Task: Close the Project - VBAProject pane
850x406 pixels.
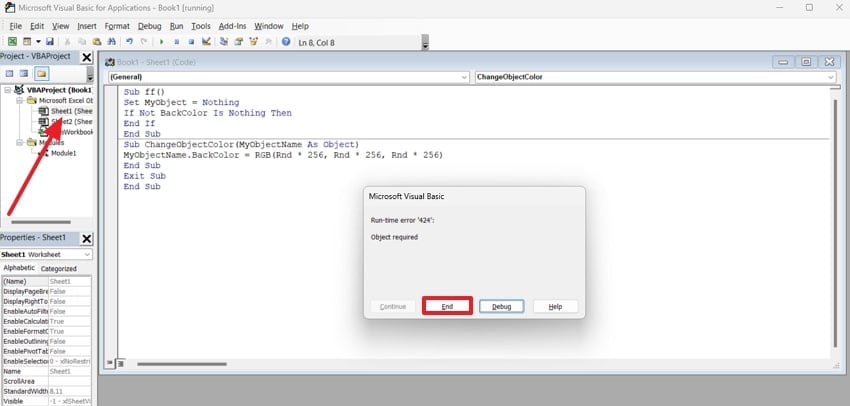Action: click(x=87, y=57)
